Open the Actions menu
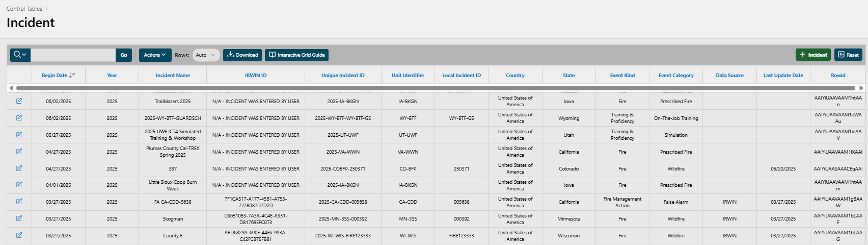 point(155,55)
